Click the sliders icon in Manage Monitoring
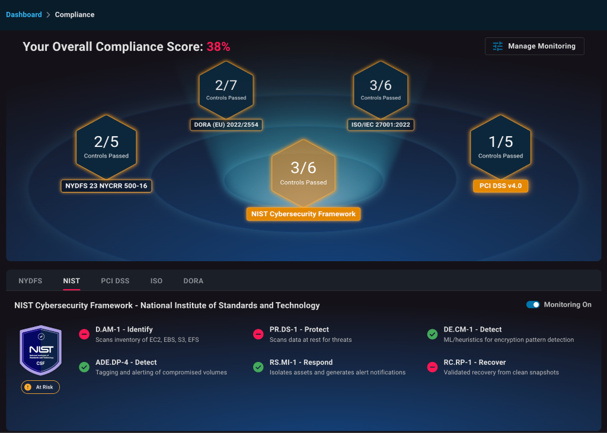Viewport: 607px width, 433px height. 497,46
